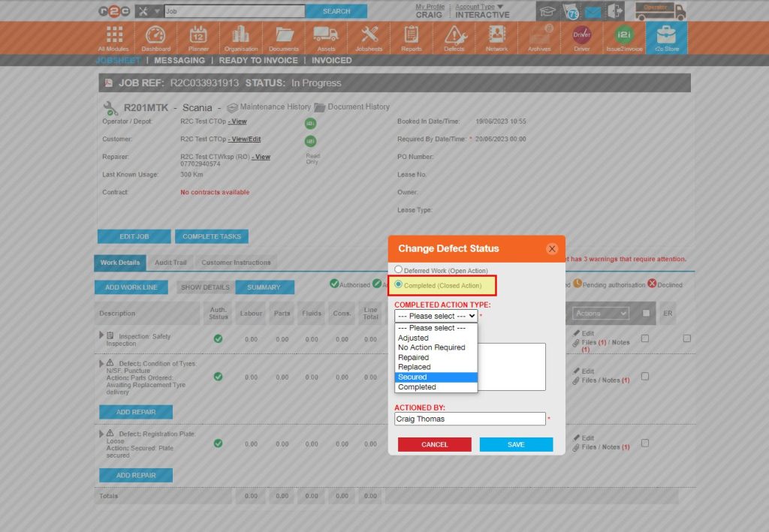Select the Completed (Closed Action) radio button

399,284
